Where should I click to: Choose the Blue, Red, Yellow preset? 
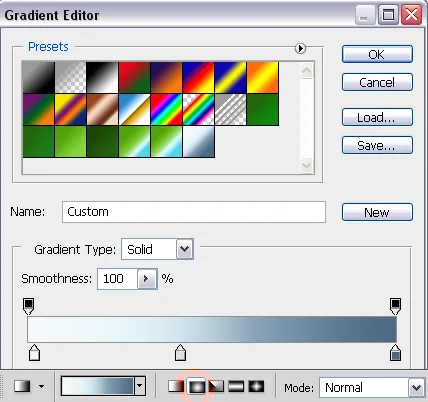point(198,77)
